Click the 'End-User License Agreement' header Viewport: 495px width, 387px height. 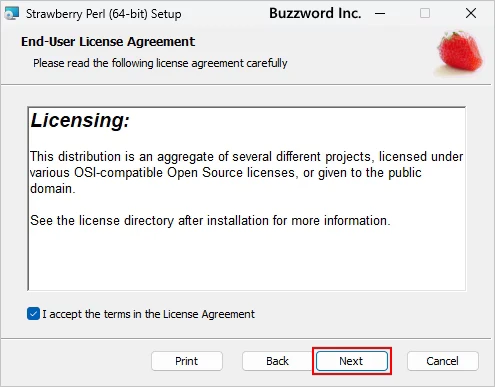(x=108, y=42)
